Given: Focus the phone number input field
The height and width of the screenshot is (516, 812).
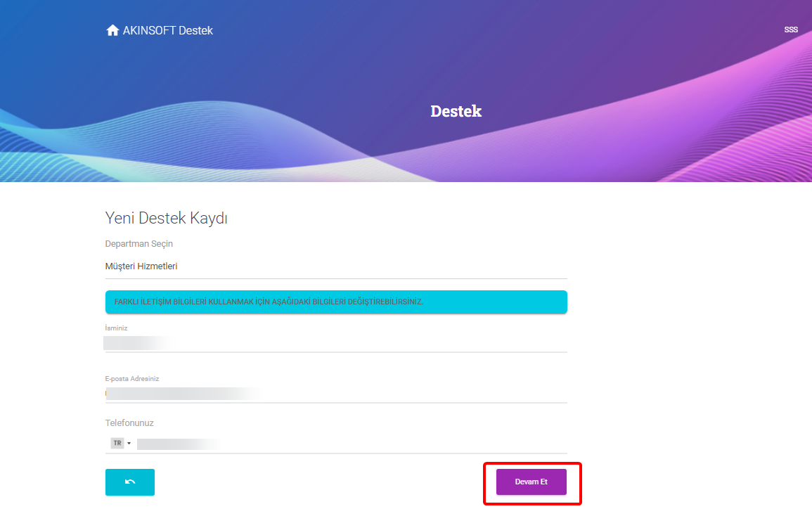Looking at the screenshot, I should point(352,444).
